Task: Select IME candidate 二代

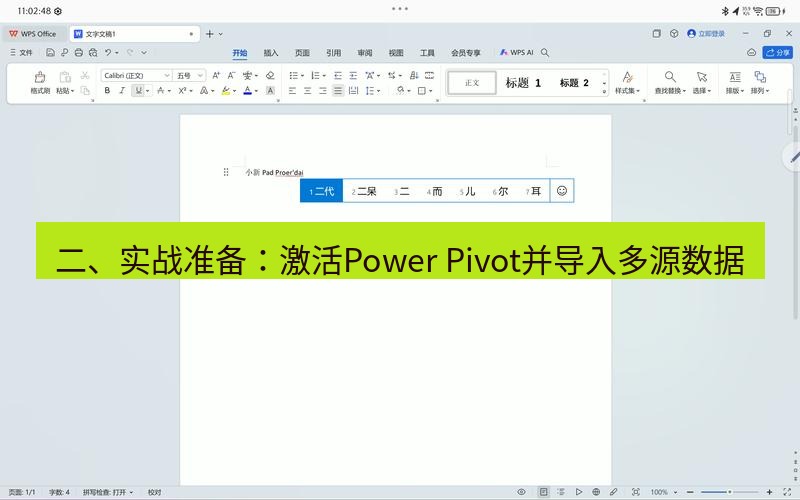Action: click(321, 191)
